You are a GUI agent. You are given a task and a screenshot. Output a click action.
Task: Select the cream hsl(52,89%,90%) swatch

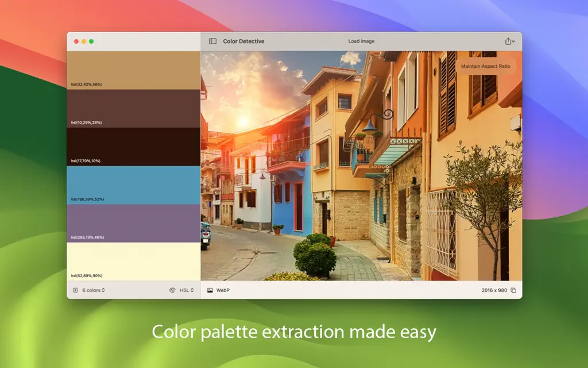click(x=132, y=262)
